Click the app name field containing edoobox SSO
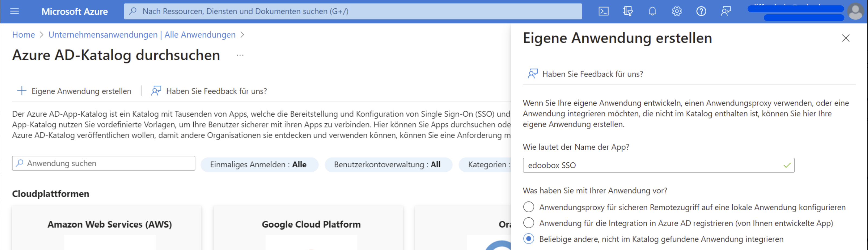 click(654, 165)
